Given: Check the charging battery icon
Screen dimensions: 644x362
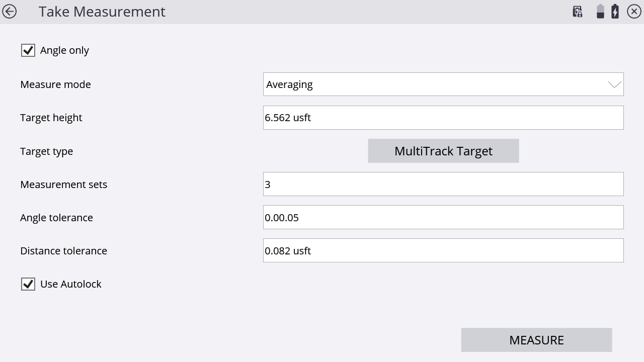Looking at the screenshot, I should click(x=615, y=12).
